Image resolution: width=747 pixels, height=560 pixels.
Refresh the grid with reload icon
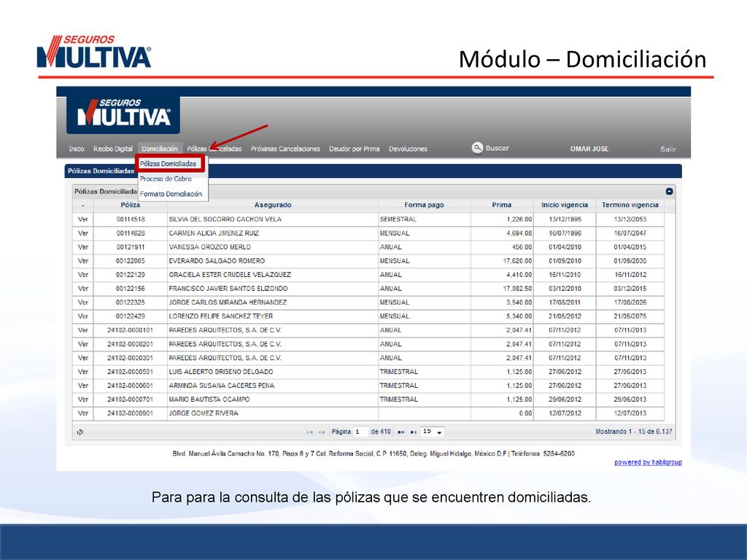pyautogui.click(x=80, y=432)
